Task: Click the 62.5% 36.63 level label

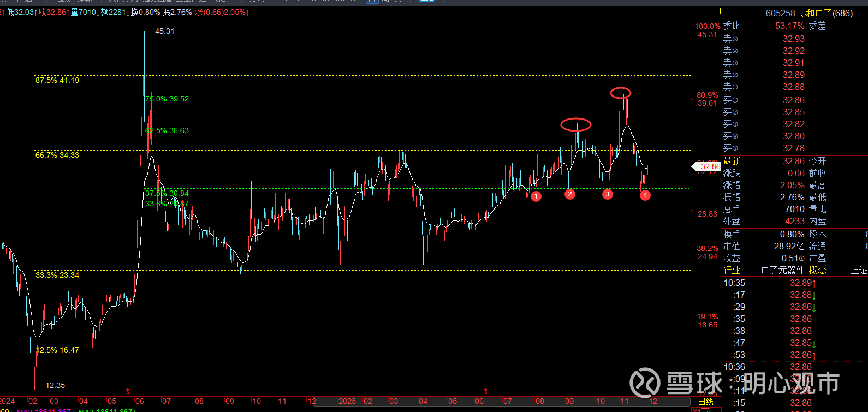Action: tap(167, 130)
